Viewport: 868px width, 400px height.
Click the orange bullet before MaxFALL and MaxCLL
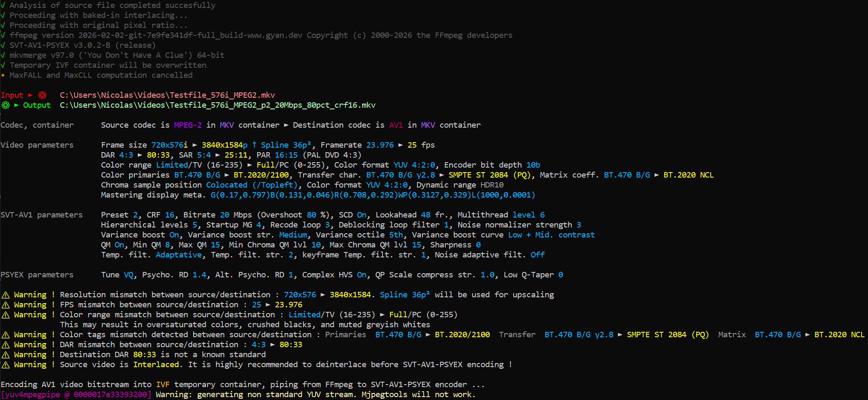pyautogui.click(x=3, y=75)
